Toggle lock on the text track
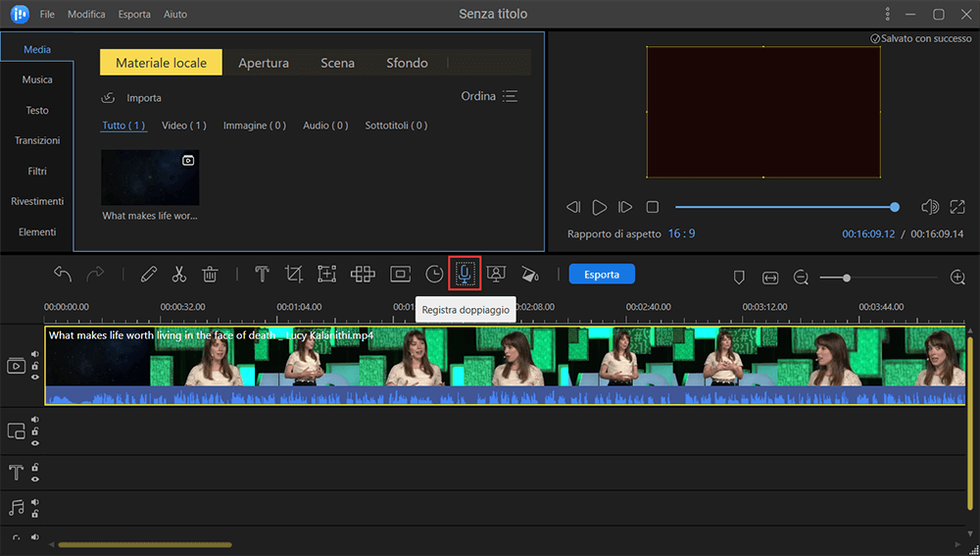980x556 pixels. (x=35, y=469)
